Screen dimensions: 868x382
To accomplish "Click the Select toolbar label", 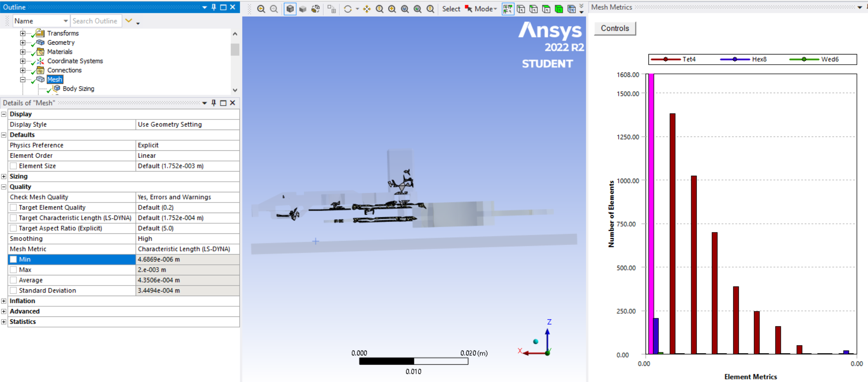I will click(451, 9).
